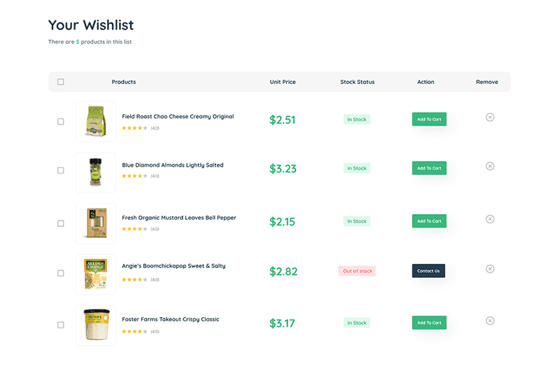Click the star rating under Field Roast
This screenshot has height=392, width=560.
click(x=134, y=128)
